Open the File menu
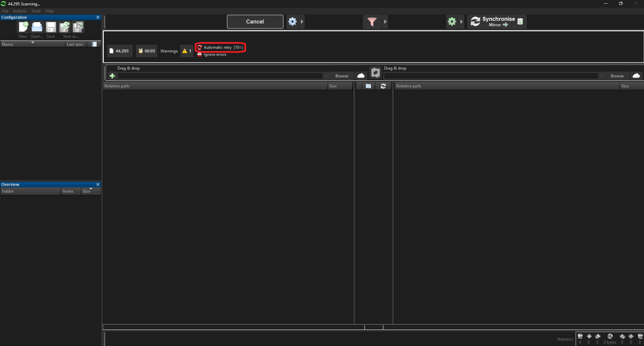Viewport: 644px width, 346px height. (x=5, y=11)
